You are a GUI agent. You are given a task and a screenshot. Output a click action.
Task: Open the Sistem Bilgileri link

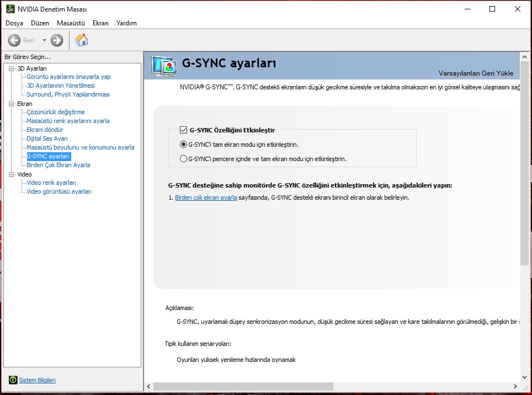[x=37, y=380]
